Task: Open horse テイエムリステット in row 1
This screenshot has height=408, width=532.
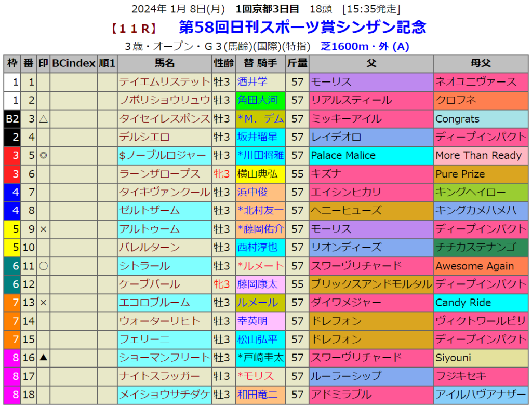Action: [164, 82]
